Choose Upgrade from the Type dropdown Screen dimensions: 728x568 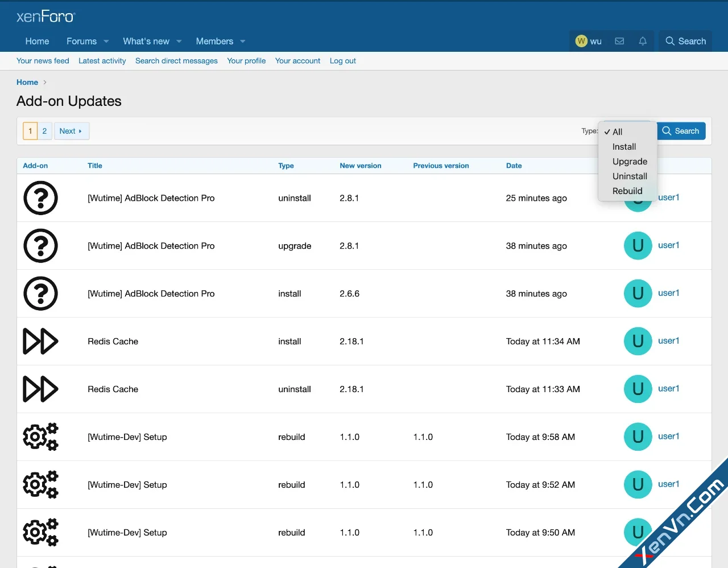pos(627,162)
